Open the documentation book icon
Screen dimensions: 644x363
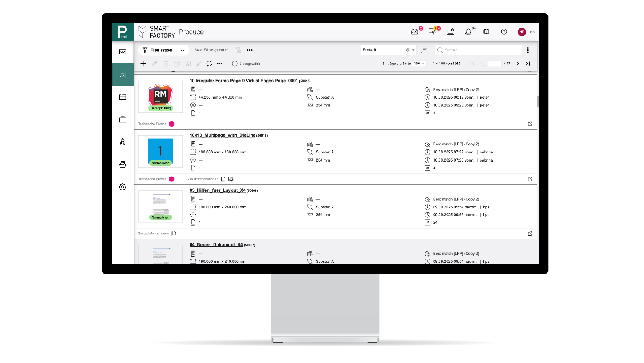486,32
